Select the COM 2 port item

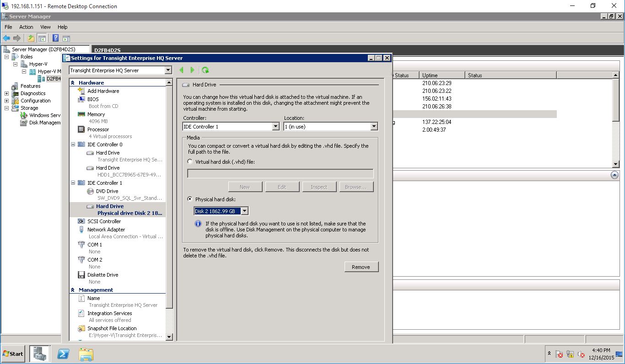coord(95,260)
